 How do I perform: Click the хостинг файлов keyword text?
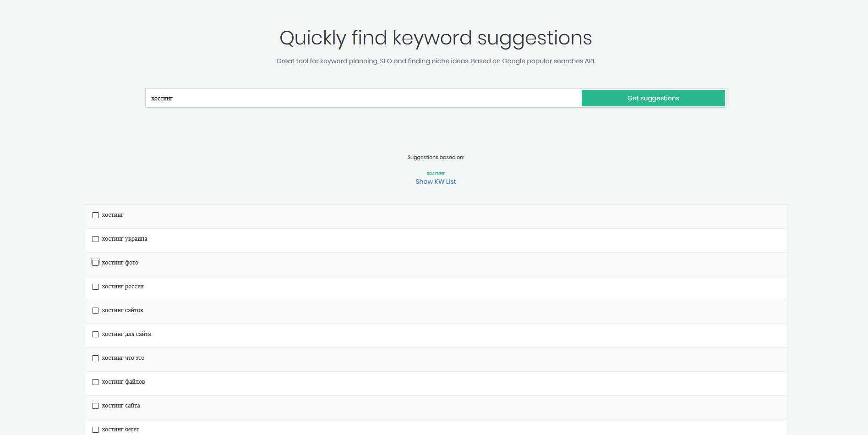(x=123, y=382)
